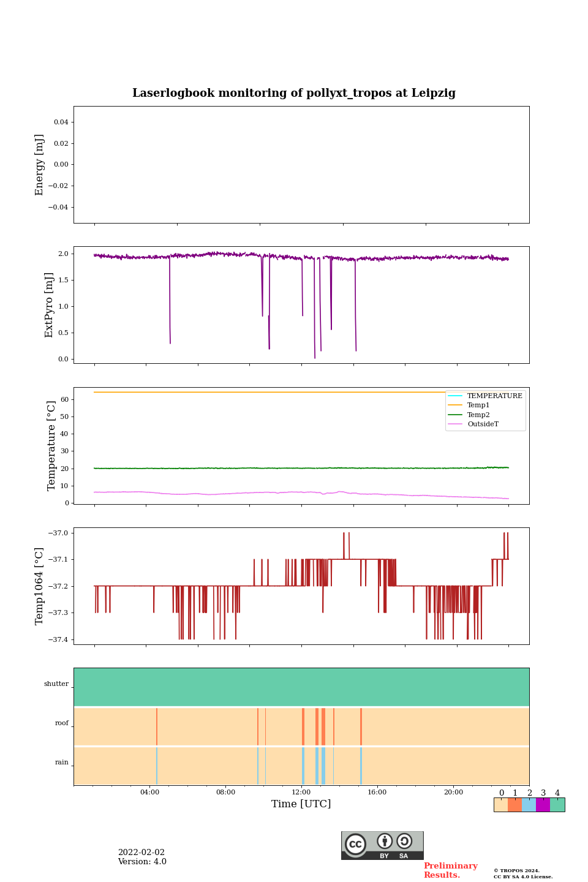Click the attribution person icon above BY
588x882 pixels.
[385, 841]
